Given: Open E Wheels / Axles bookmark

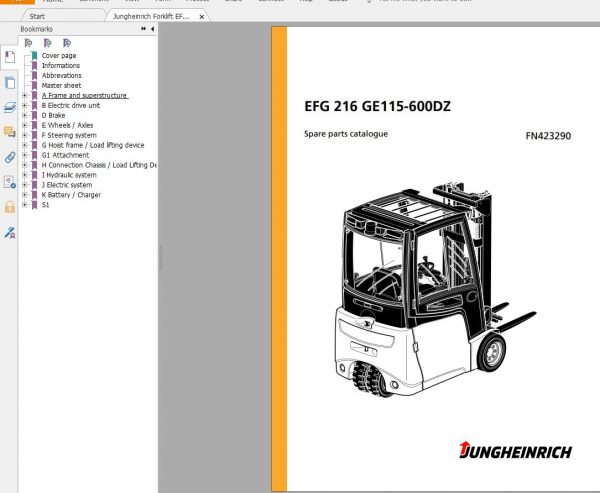Looking at the screenshot, I should (67, 125).
